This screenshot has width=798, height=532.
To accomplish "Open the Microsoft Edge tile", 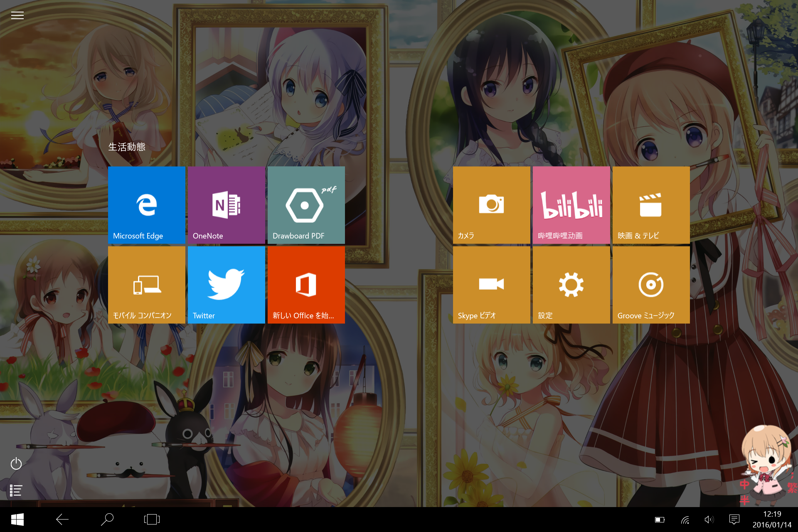I will [146, 205].
